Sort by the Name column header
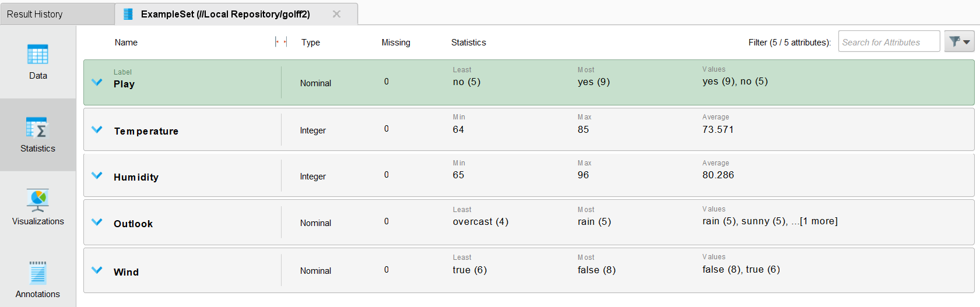 point(126,43)
